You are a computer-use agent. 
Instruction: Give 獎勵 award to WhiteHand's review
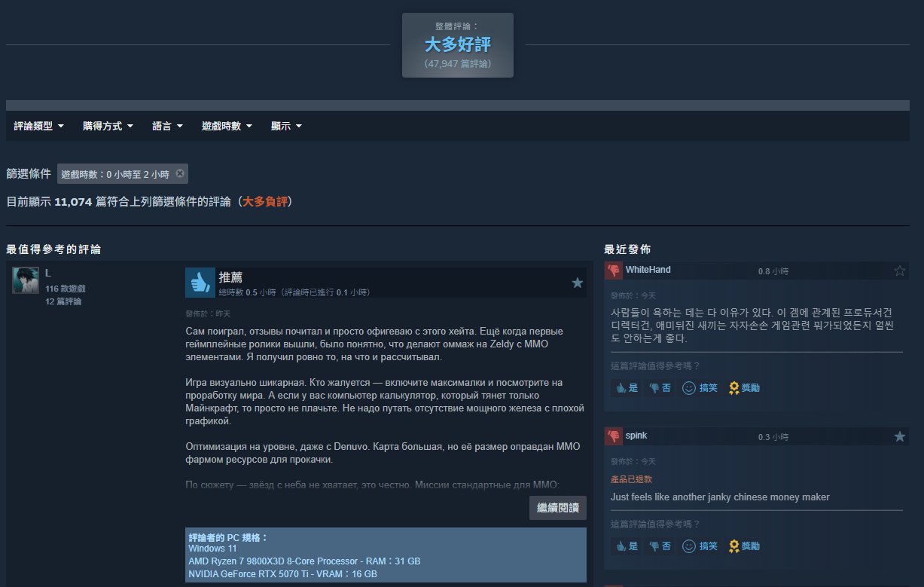click(x=744, y=388)
